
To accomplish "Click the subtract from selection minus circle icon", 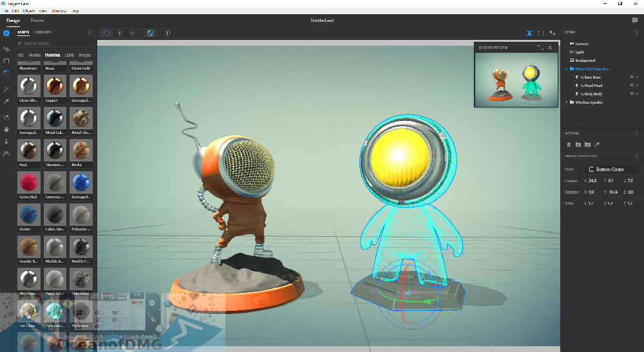I will tap(133, 33).
